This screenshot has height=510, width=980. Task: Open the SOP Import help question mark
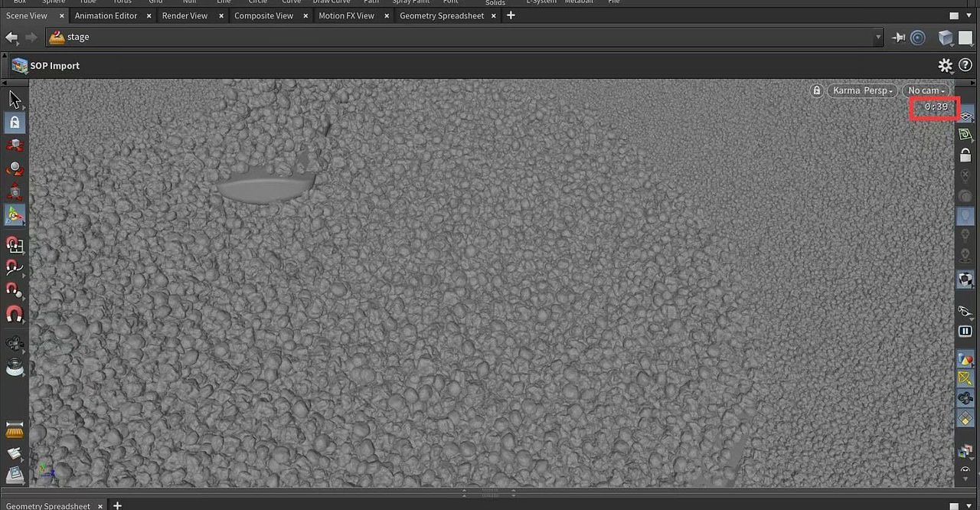click(x=965, y=65)
